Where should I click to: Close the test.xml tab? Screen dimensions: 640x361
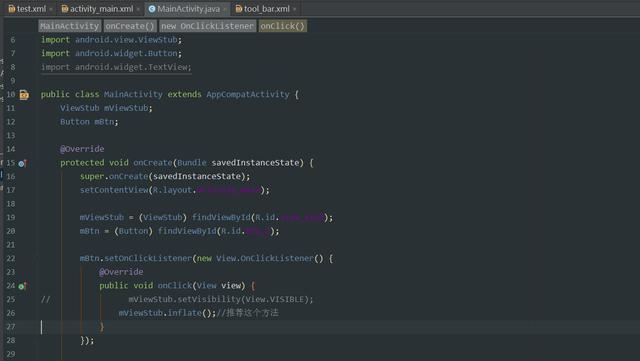[51, 9]
